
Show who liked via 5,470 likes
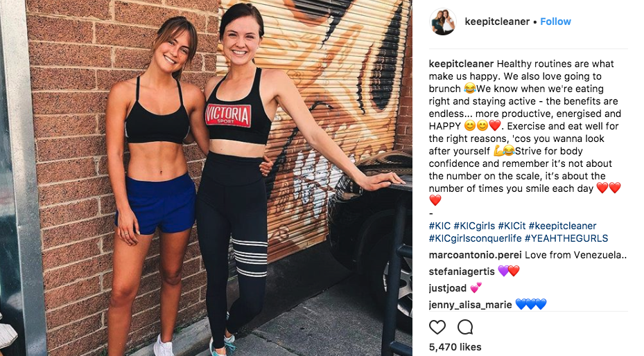click(x=455, y=347)
